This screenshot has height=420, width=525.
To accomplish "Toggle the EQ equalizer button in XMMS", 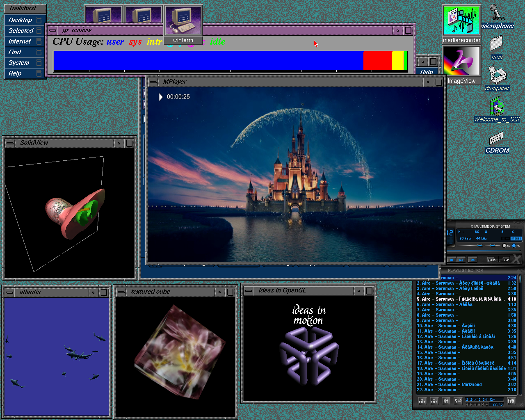I will tap(507, 246).
